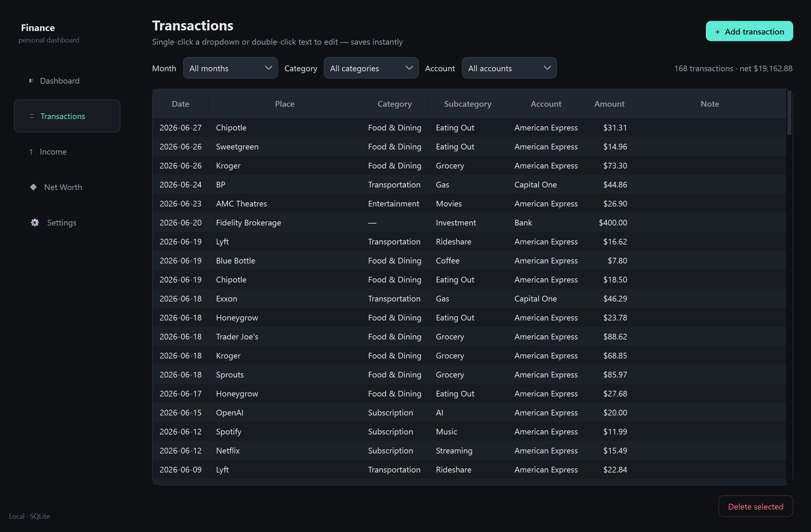
Task: Open Category cell for BP row
Action: click(x=395, y=185)
